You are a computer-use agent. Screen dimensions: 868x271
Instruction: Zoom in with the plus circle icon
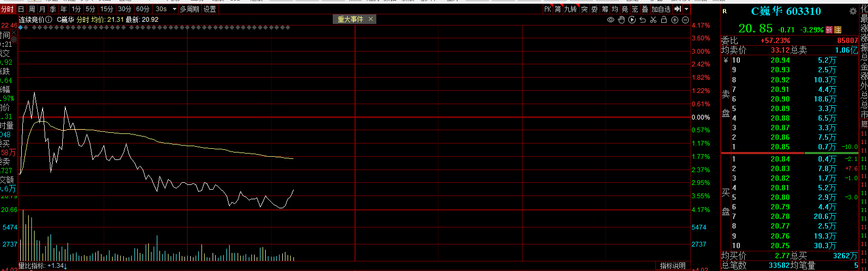[x=675, y=20]
